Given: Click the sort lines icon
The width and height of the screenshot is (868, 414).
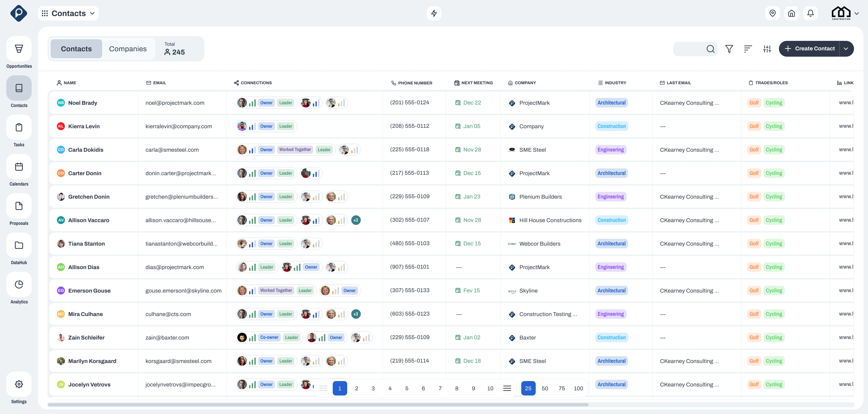Looking at the screenshot, I should coord(748,49).
